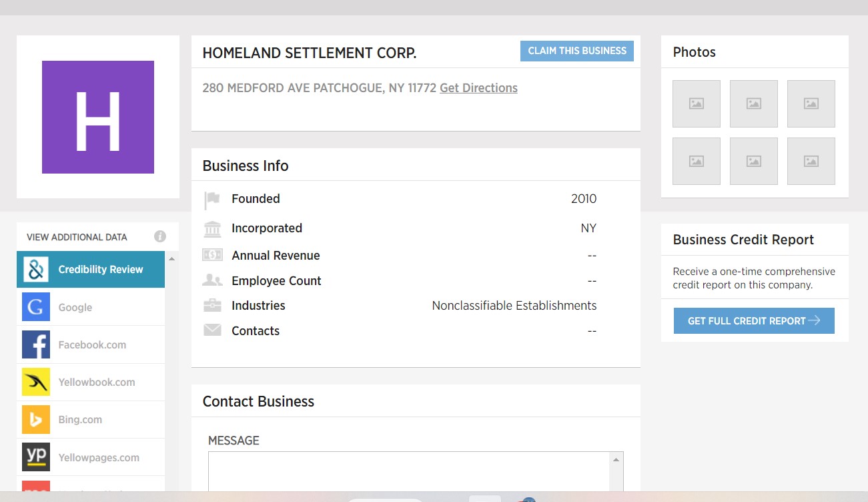Image resolution: width=868 pixels, height=502 pixels.
Task: Focus the Message text area
Action: click(409, 472)
